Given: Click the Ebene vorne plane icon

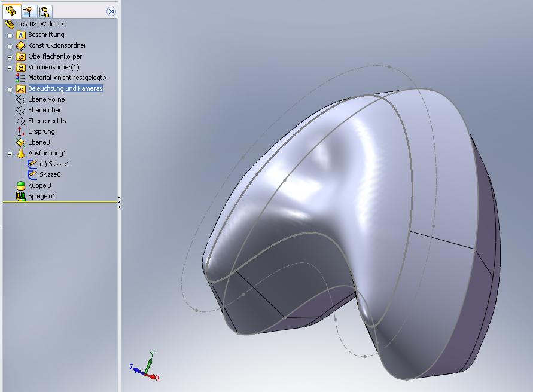Looking at the screenshot, I should pos(21,100).
